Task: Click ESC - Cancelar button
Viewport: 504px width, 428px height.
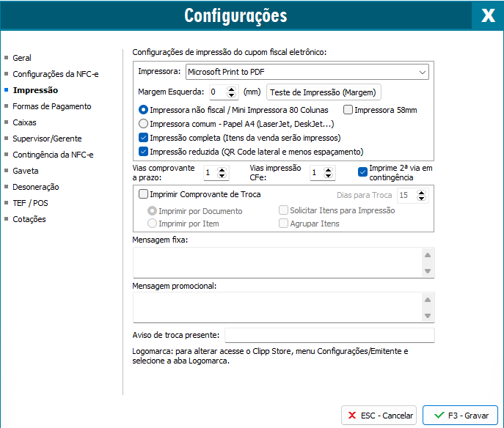Action: pos(379,415)
